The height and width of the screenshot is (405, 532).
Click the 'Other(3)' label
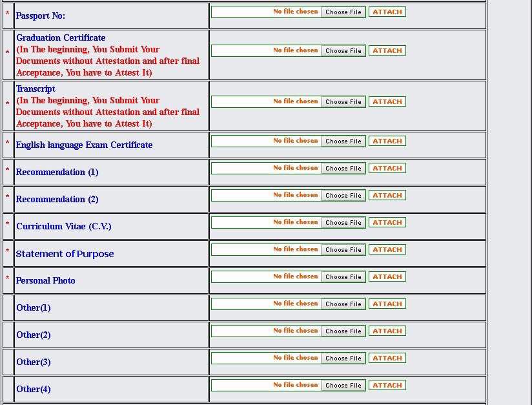[34, 362]
